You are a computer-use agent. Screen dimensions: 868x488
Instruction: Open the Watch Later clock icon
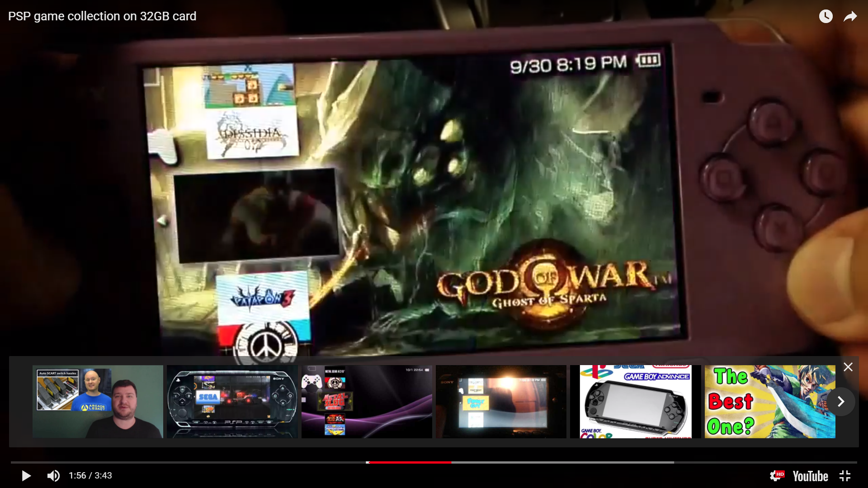pyautogui.click(x=826, y=16)
